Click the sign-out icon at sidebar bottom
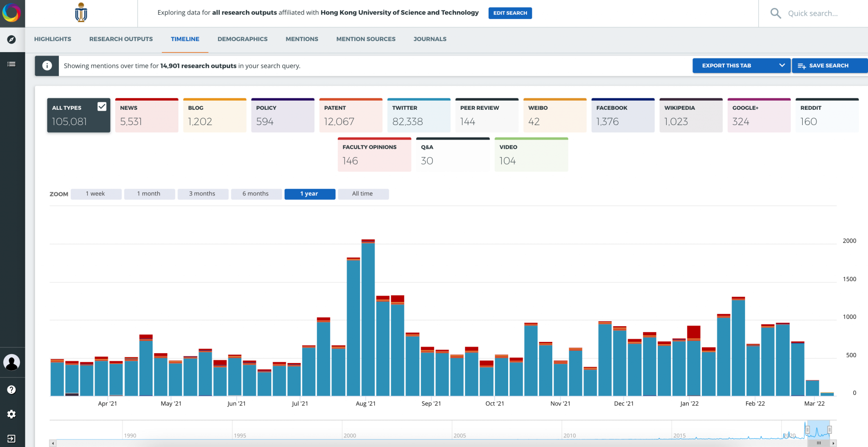 coord(12,439)
